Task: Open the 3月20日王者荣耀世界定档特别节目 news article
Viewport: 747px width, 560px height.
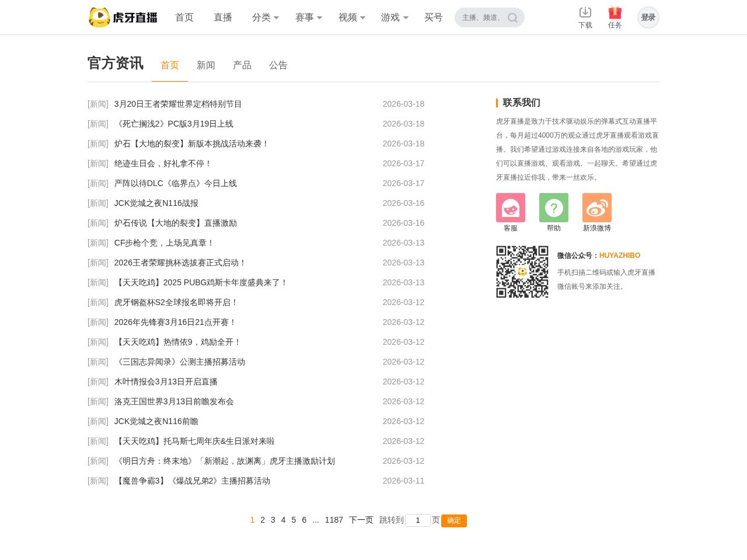Action: point(178,104)
